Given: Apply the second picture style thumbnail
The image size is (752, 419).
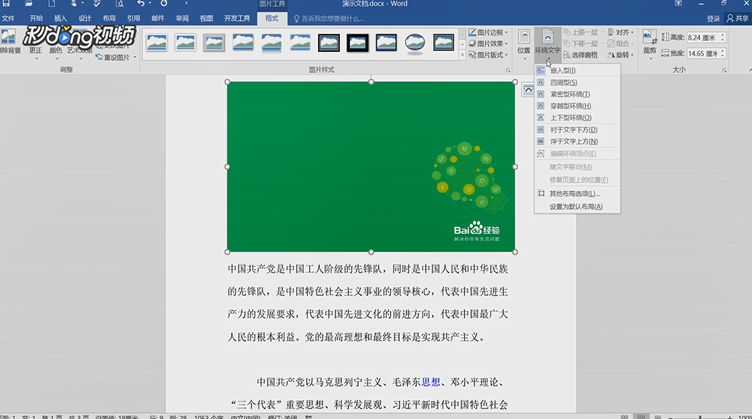Looking at the screenshot, I should [x=185, y=43].
